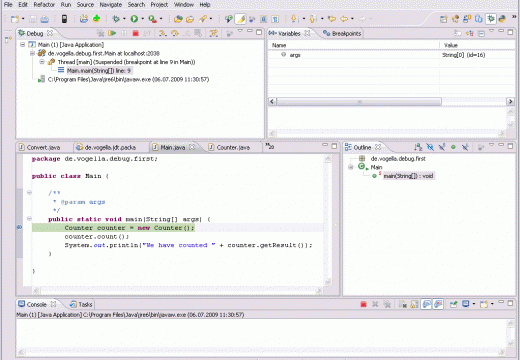
Task: Click the Sort alphabetically icon in Outline view
Action: coord(418,147)
